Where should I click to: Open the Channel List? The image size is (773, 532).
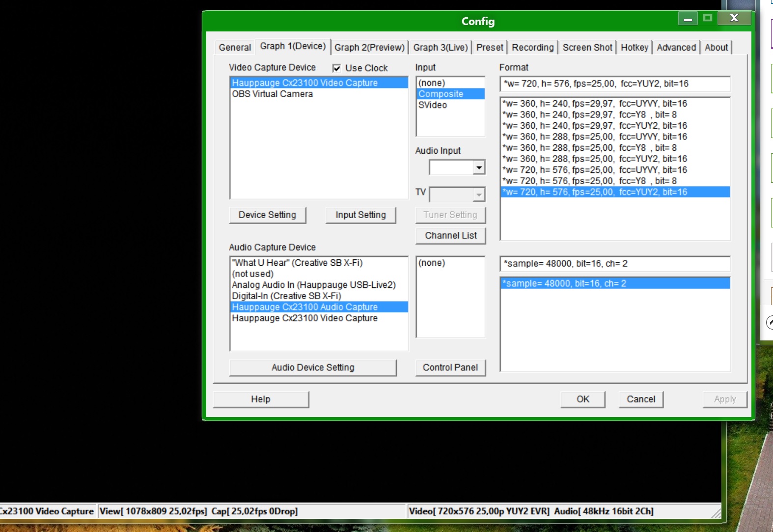[450, 235]
